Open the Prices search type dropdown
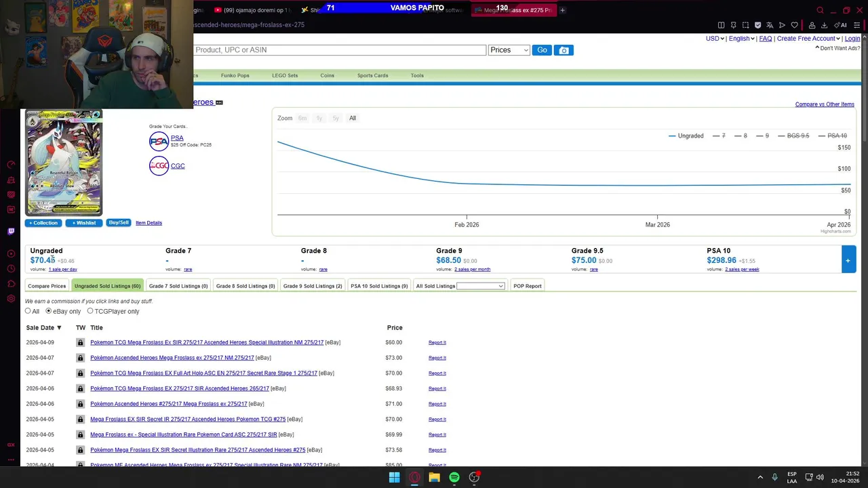The height and width of the screenshot is (488, 868). [x=509, y=50]
